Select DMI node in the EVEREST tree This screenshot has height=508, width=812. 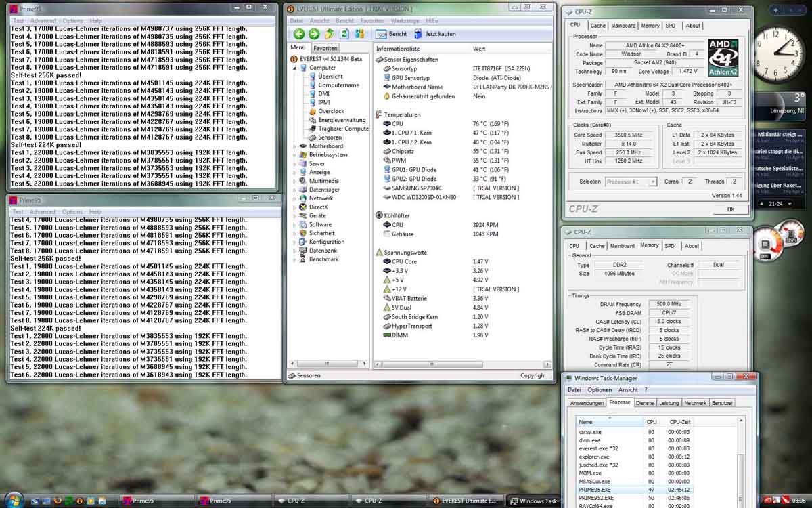coord(323,94)
